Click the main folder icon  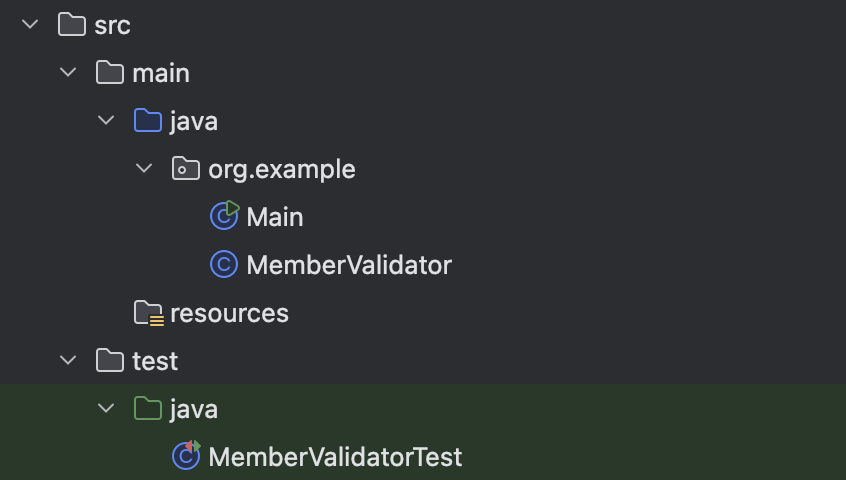click(110, 73)
